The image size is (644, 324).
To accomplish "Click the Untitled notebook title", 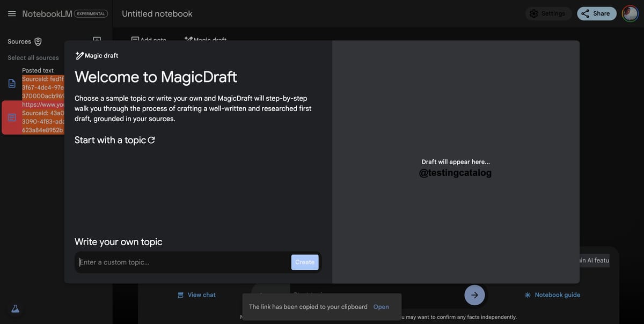I will click(x=157, y=13).
